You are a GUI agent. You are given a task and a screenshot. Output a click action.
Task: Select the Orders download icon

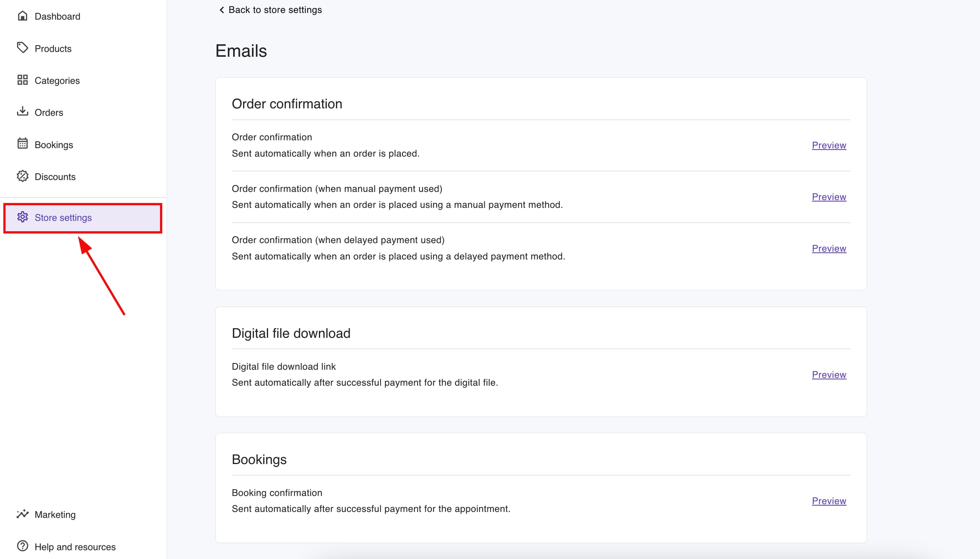coord(22,112)
